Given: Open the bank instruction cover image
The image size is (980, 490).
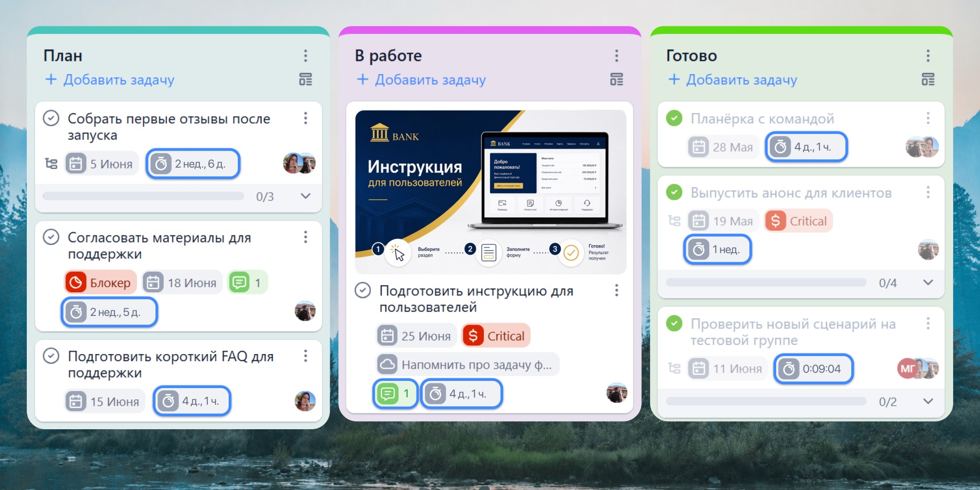Looking at the screenshot, I should click(x=490, y=192).
